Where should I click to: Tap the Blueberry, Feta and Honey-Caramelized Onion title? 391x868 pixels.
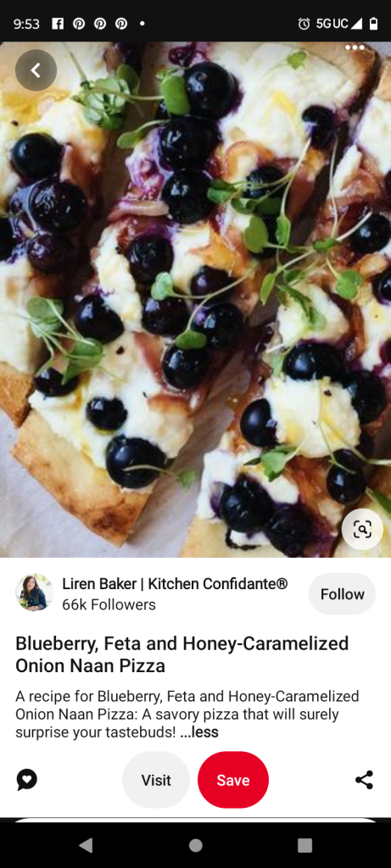pyautogui.click(x=182, y=654)
